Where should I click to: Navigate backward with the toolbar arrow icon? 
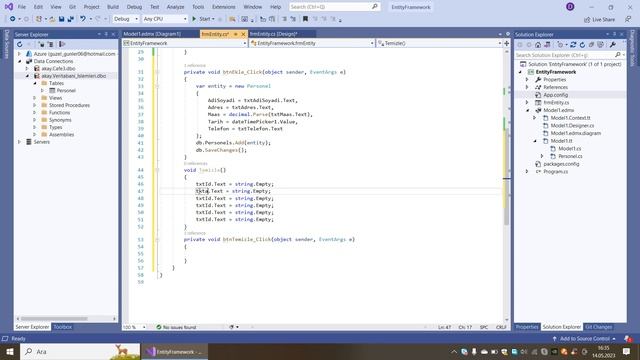13,19
